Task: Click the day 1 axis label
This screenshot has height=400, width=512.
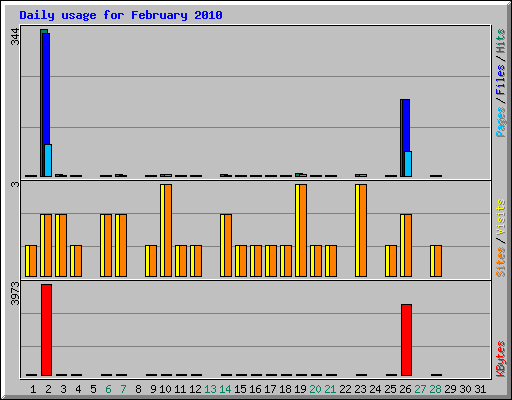Action: click(33, 389)
